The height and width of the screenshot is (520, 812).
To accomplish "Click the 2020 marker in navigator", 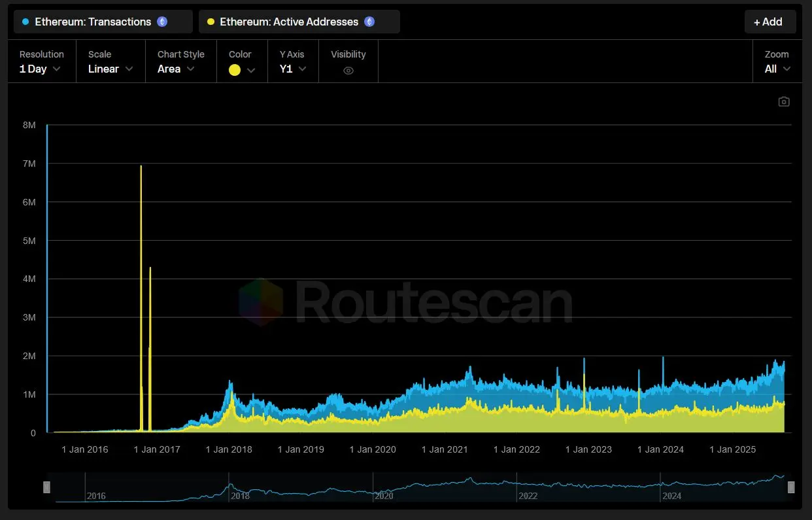I will pyautogui.click(x=384, y=496).
